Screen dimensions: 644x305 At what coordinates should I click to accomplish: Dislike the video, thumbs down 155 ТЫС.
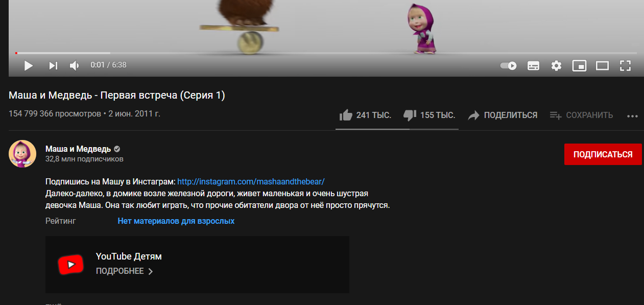tap(429, 115)
